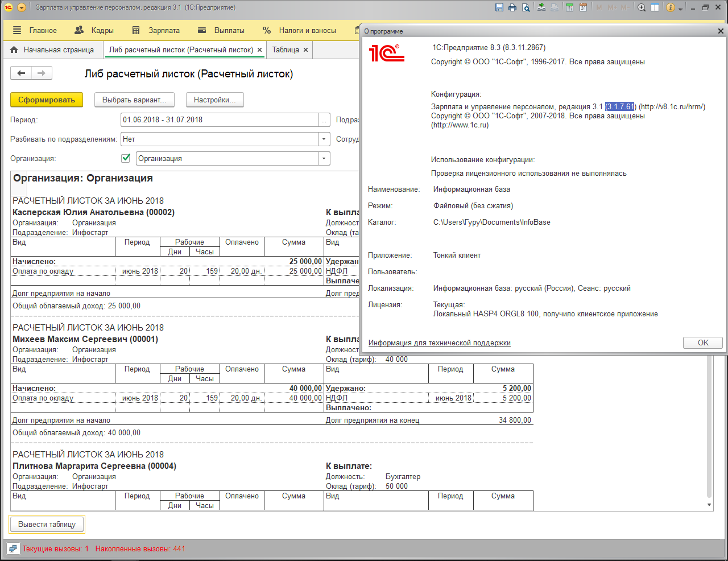Open the Кадры section
Screen dimensions: 728x561
click(x=94, y=30)
